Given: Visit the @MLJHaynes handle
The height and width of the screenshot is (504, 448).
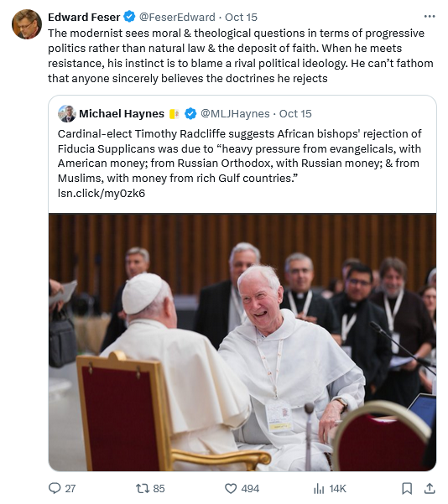Looking at the screenshot, I should (235, 113).
